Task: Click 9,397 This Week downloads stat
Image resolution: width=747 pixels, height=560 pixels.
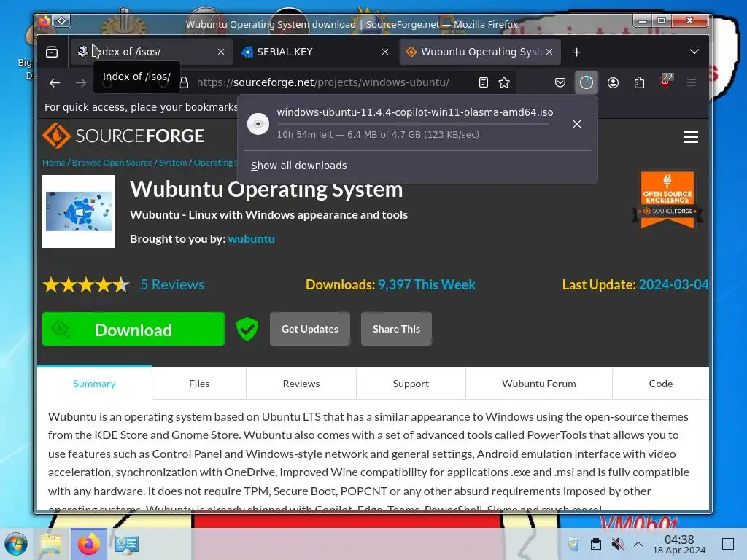Action: (426, 285)
